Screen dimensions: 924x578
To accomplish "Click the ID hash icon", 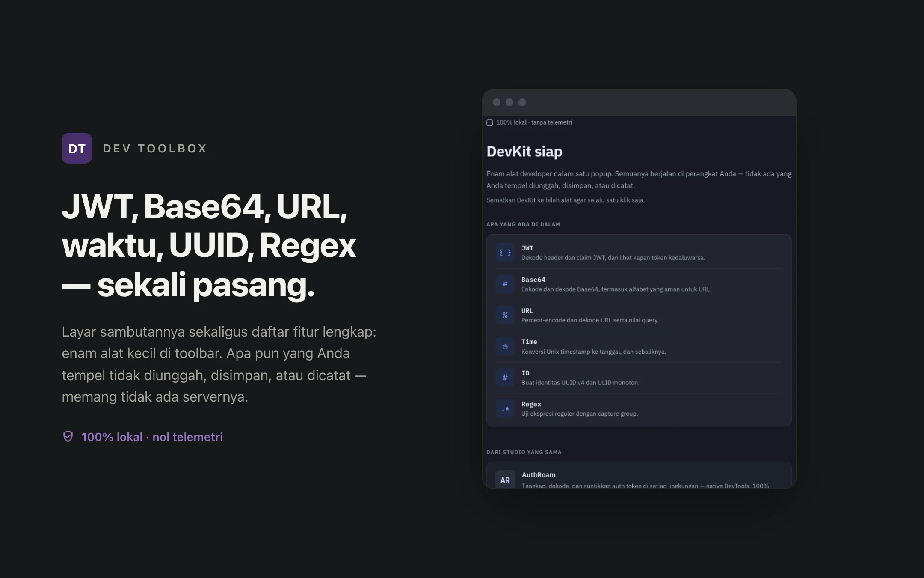I will tap(505, 378).
